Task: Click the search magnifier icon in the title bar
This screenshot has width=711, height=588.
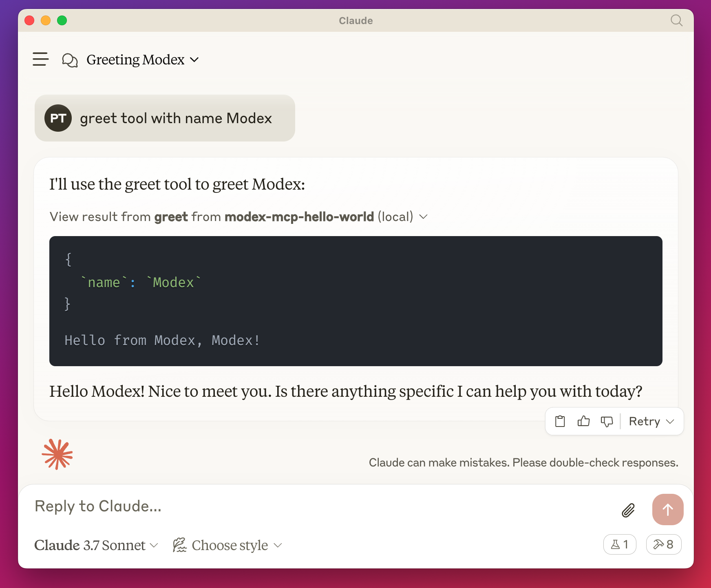Action: (x=676, y=20)
